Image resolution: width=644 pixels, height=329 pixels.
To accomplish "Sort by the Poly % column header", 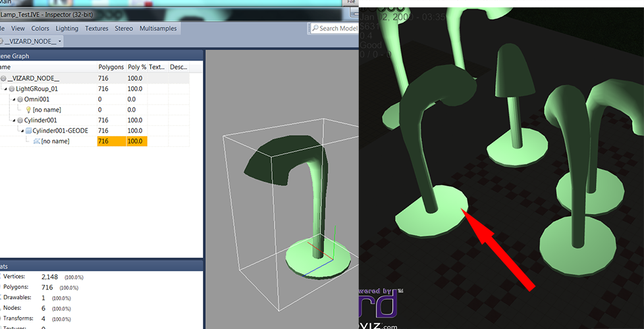I will [137, 67].
